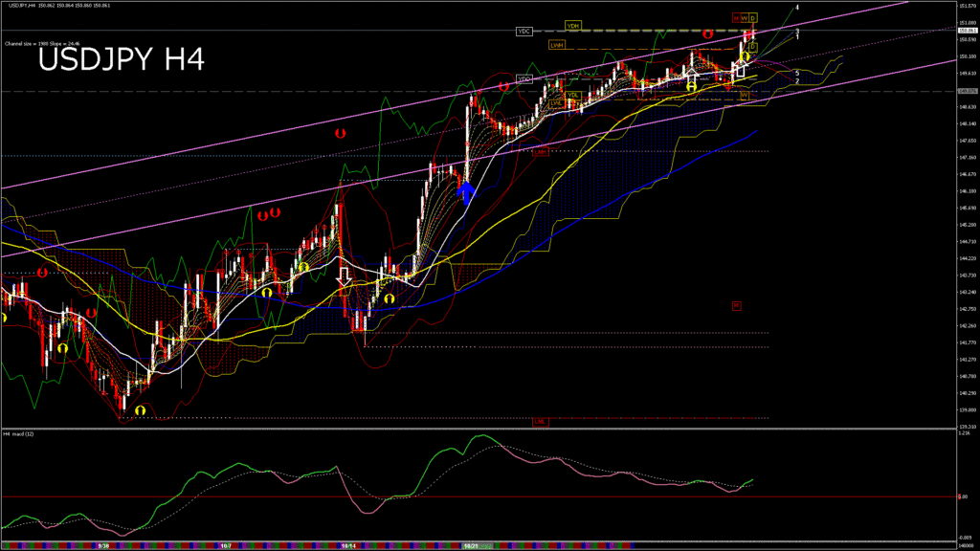Select the large USDJPY H4 title text
980x551 pixels.
click(x=122, y=60)
